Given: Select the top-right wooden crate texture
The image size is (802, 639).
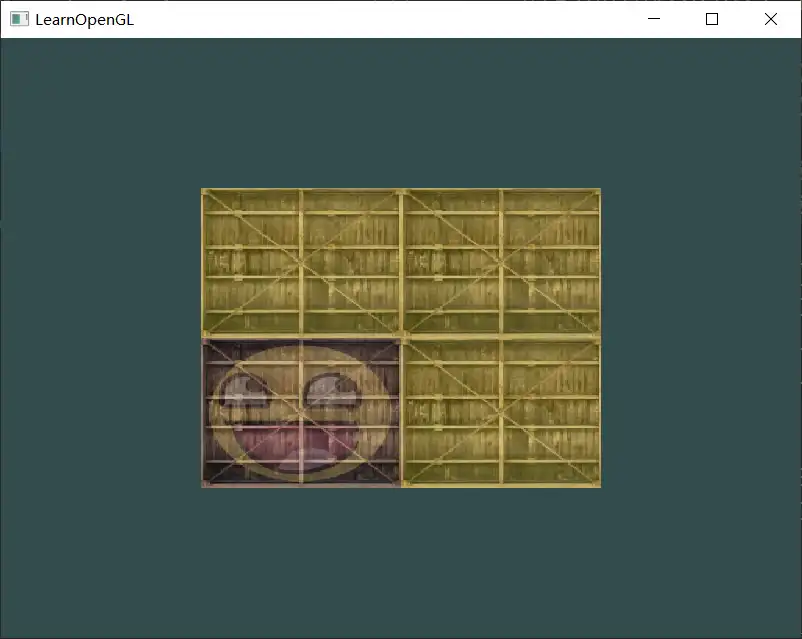Looking at the screenshot, I should click(x=501, y=262).
